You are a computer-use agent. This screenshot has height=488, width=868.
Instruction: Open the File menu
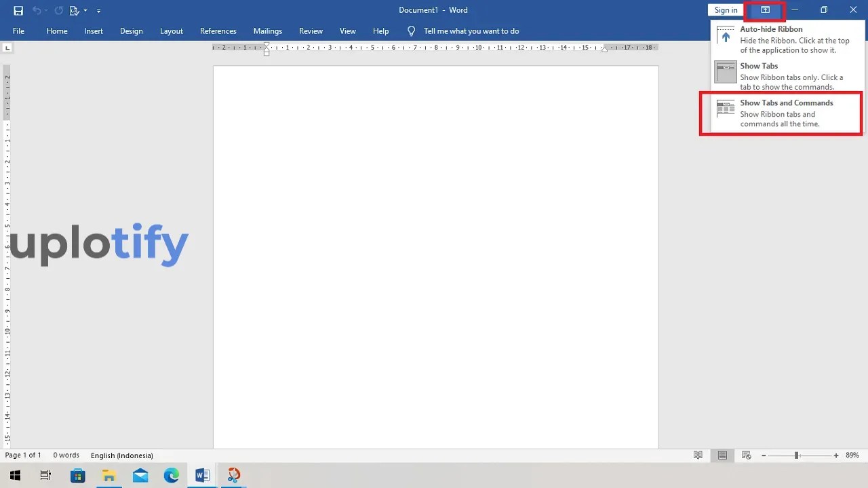[18, 31]
